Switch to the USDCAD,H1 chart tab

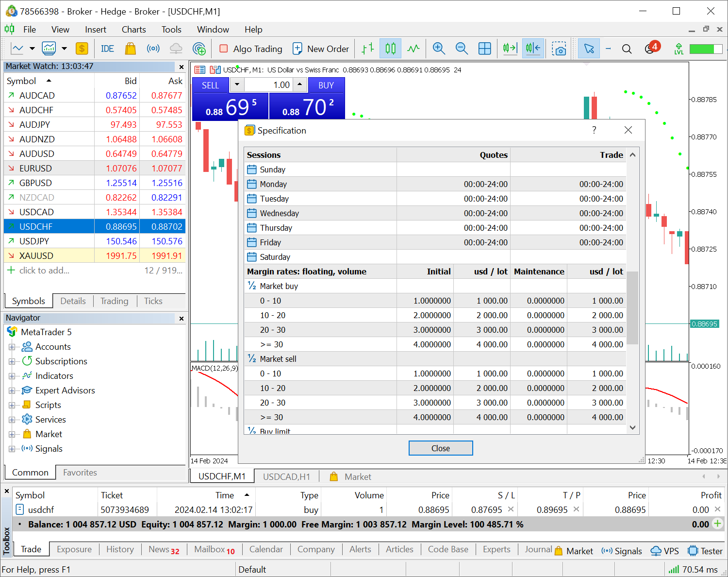[x=287, y=476]
